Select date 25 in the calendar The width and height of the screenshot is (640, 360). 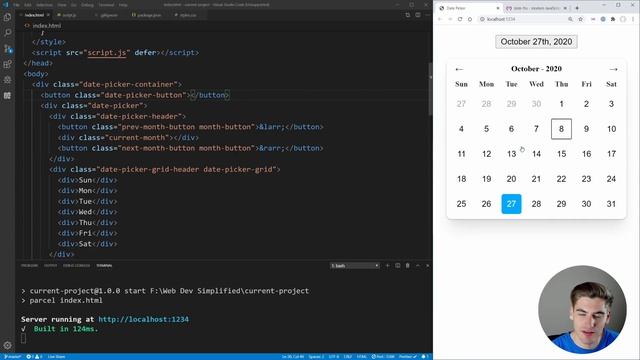tap(461, 204)
